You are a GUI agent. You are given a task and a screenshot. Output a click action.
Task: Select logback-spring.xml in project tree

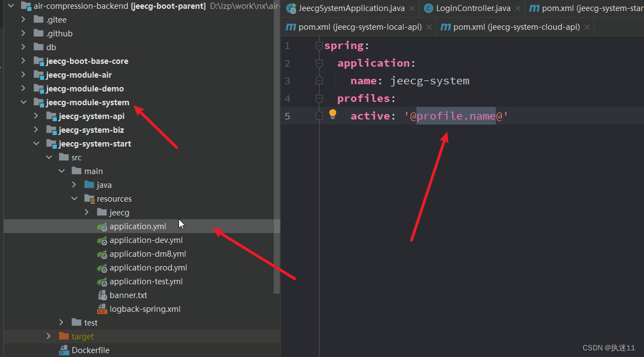pos(145,309)
